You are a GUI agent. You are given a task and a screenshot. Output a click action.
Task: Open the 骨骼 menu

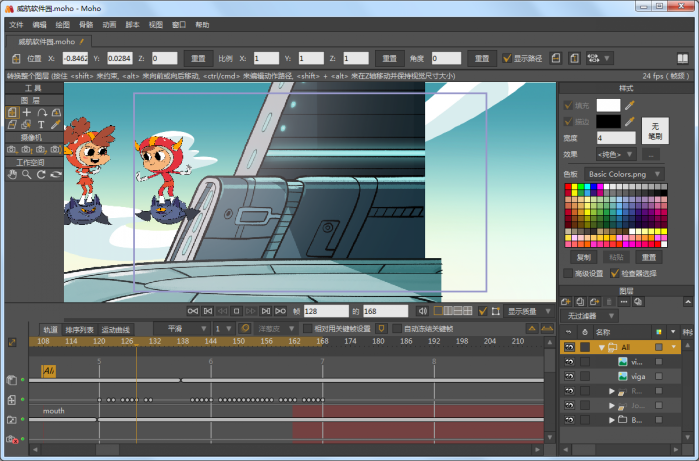86,25
